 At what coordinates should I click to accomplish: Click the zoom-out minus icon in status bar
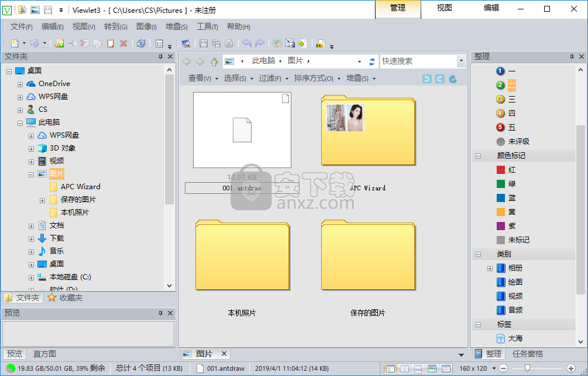pos(503,368)
